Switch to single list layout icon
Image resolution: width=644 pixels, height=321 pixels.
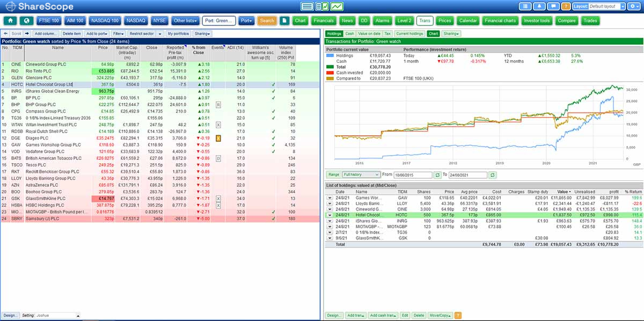point(307,6)
